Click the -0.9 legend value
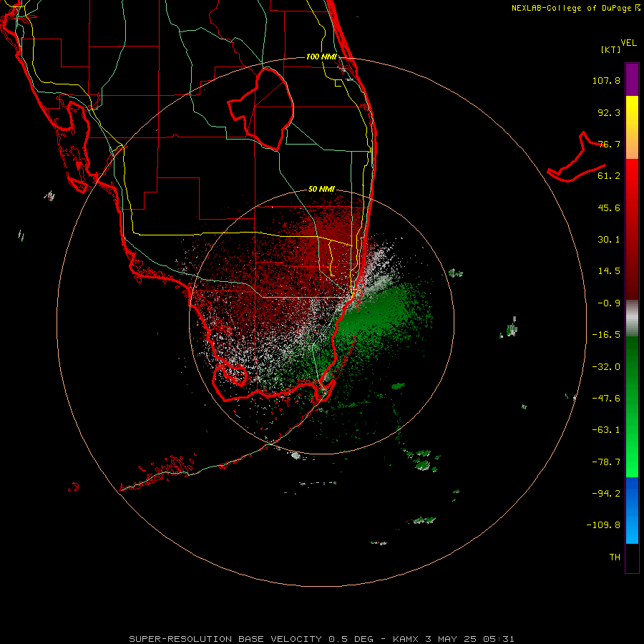This screenshot has width=644, height=644. 609,303
